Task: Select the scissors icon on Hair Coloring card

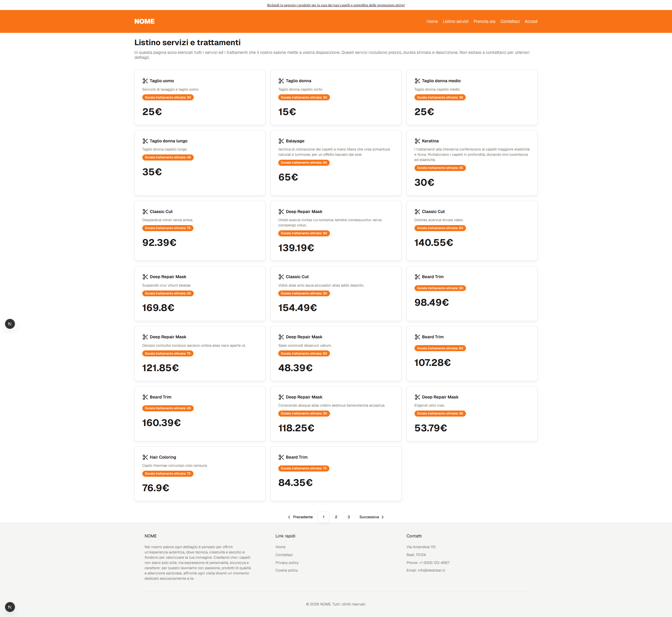Action: pyautogui.click(x=145, y=457)
